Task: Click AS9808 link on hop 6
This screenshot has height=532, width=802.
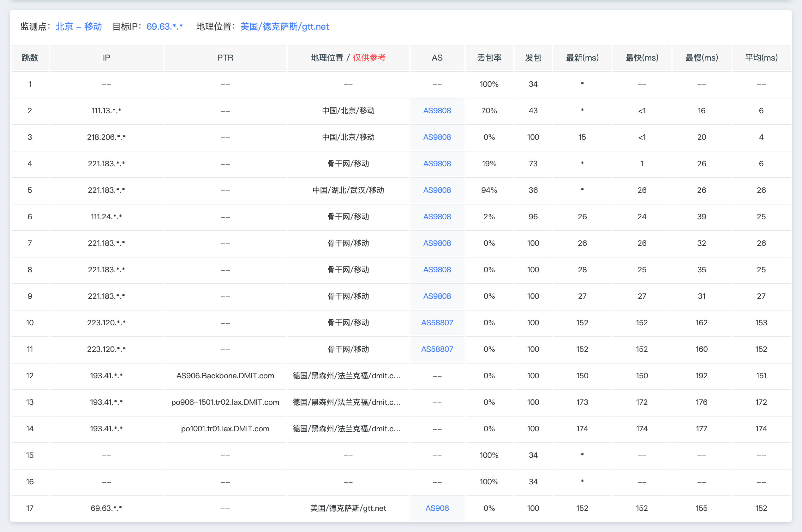Action: click(437, 216)
